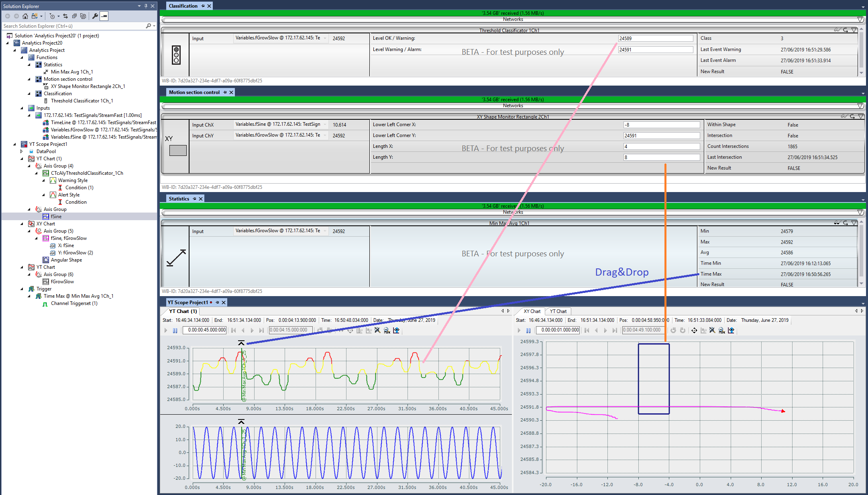The width and height of the screenshot is (868, 495).
Task: Close the Classification tab
Action: (209, 6)
